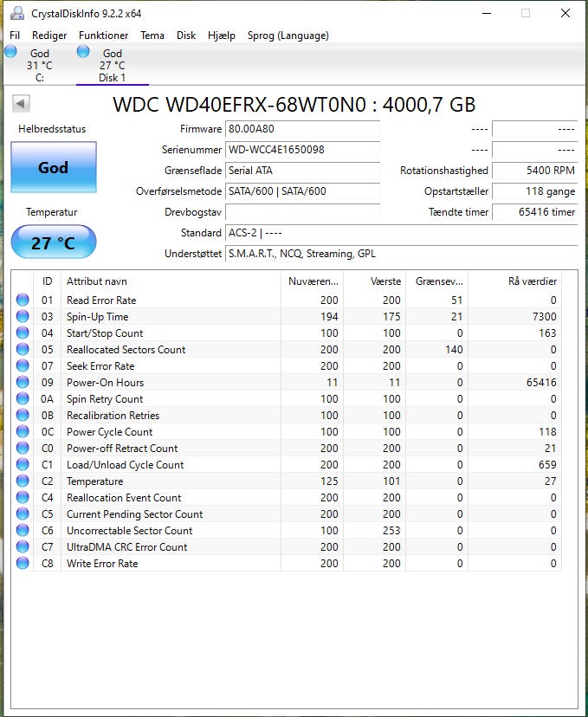This screenshot has width=588, height=717.
Task: Click the Understøttet features field
Action: pos(402,254)
